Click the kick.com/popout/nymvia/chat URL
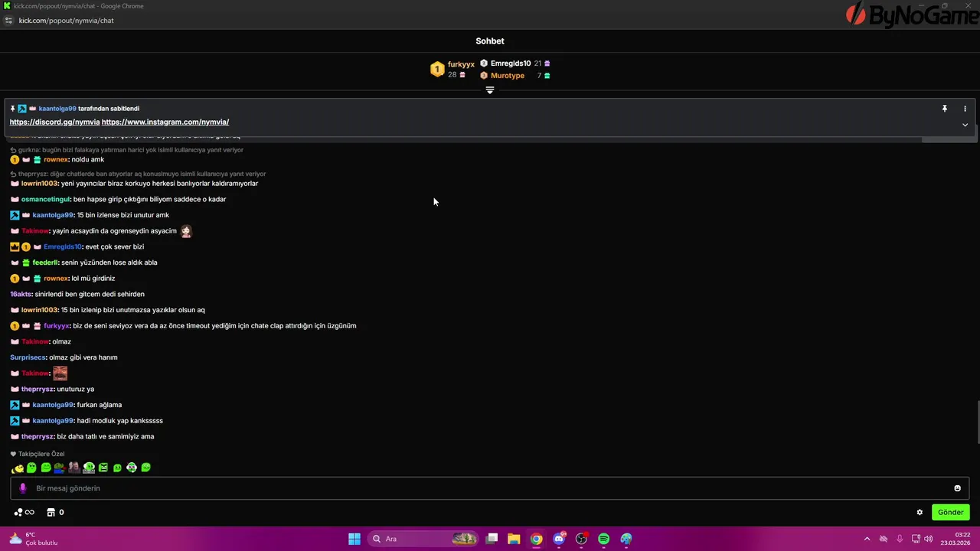Image resolution: width=980 pixels, height=551 pixels. (66, 21)
